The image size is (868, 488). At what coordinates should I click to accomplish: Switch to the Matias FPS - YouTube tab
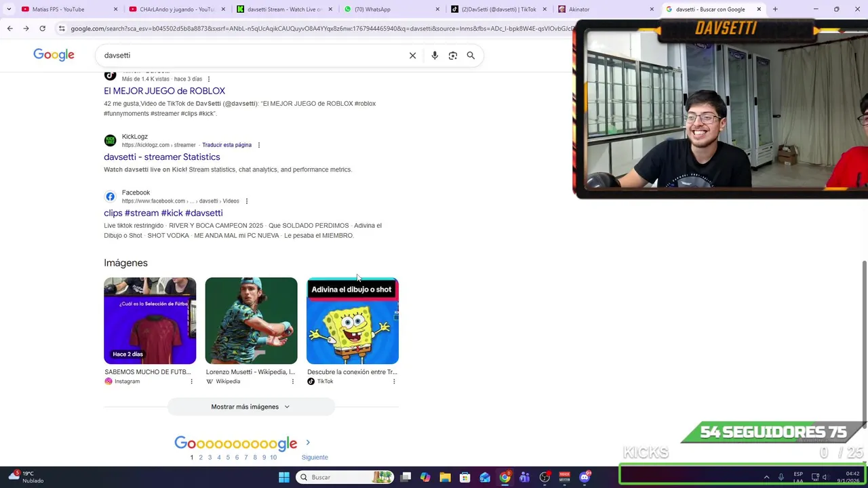(x=69, y=9)
